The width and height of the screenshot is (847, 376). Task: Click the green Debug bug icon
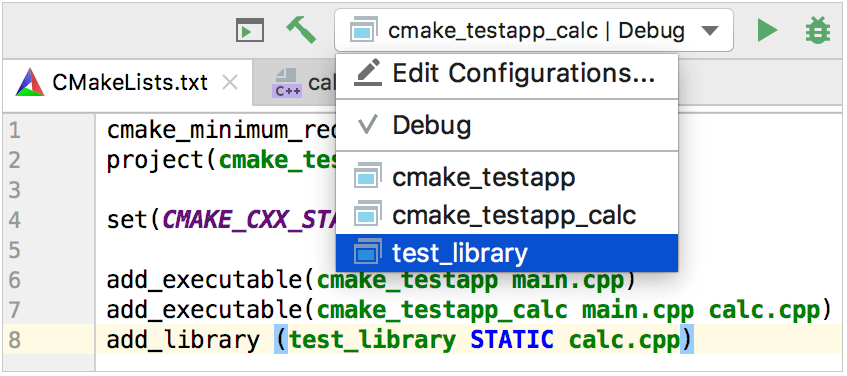pos(818,30)
